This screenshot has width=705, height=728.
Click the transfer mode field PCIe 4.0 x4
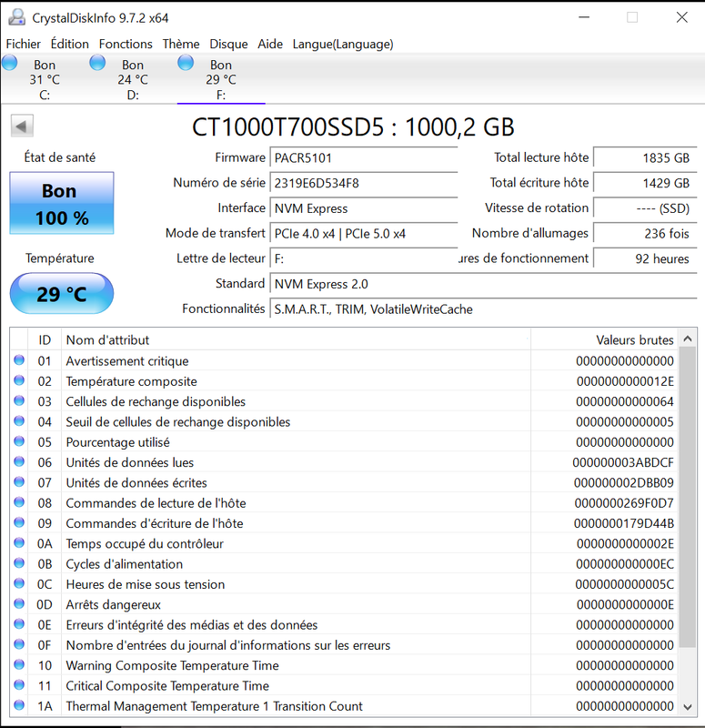(364, 233)
